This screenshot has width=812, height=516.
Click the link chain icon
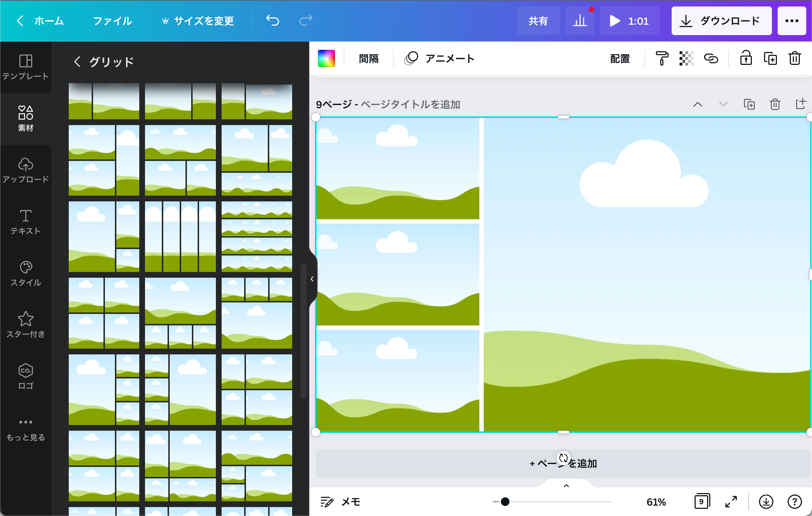[711, 58]
